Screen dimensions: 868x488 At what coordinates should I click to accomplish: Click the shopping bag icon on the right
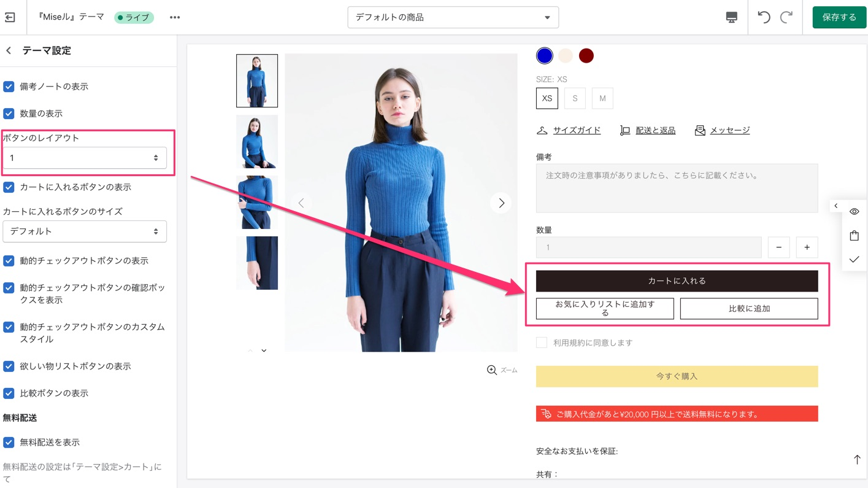854,236
